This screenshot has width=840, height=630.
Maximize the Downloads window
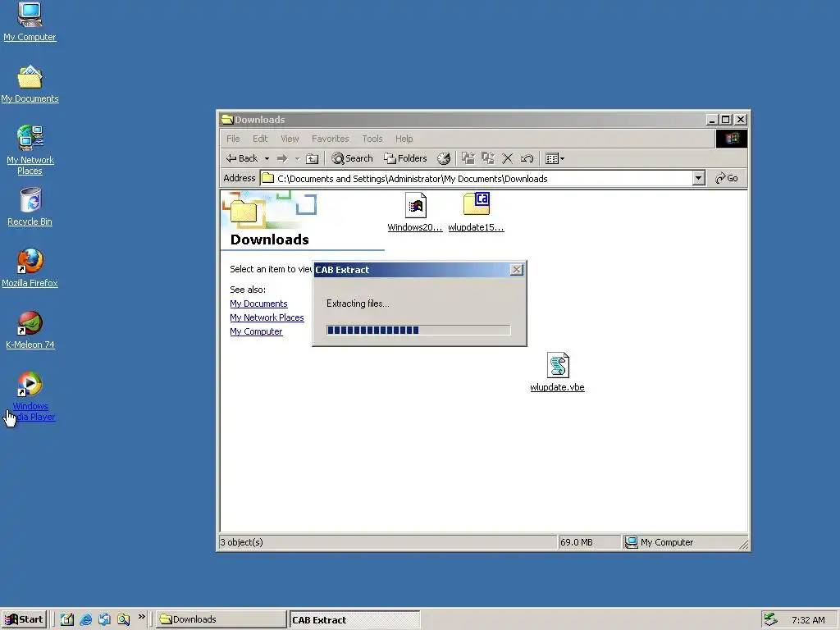click(x=725, y=120)
